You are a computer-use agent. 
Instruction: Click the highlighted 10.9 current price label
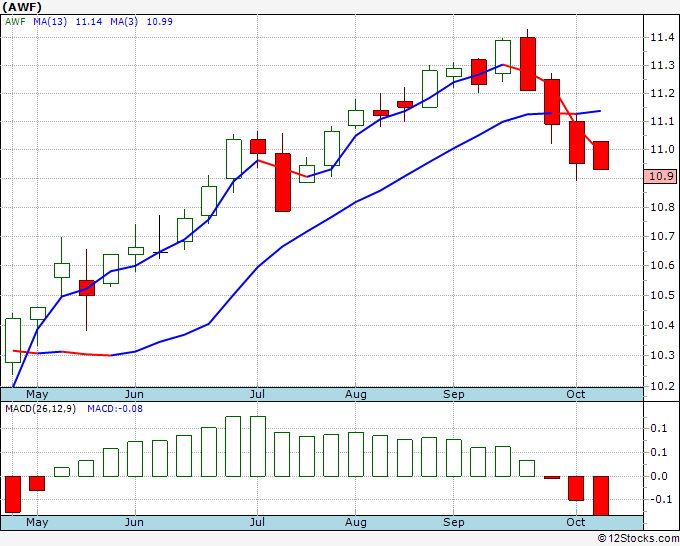pyautogui.click(x=660, y=176)
